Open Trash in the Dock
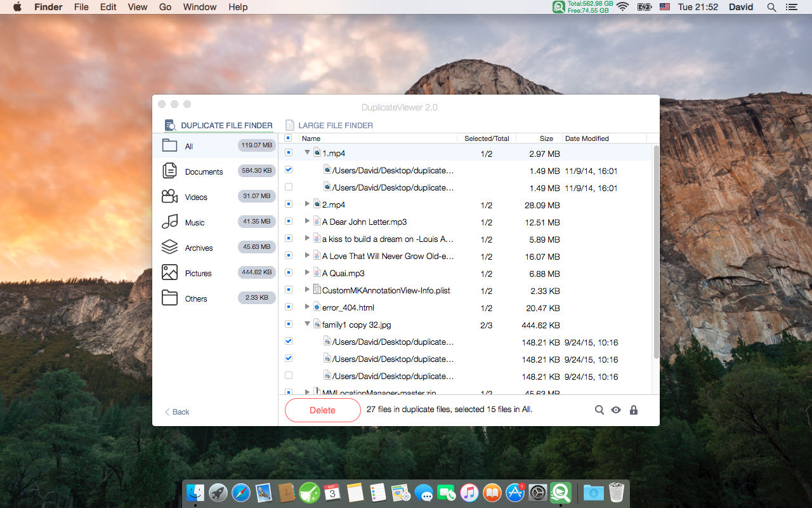The height and width of the screenshot is (508, 812). (617, 493)
